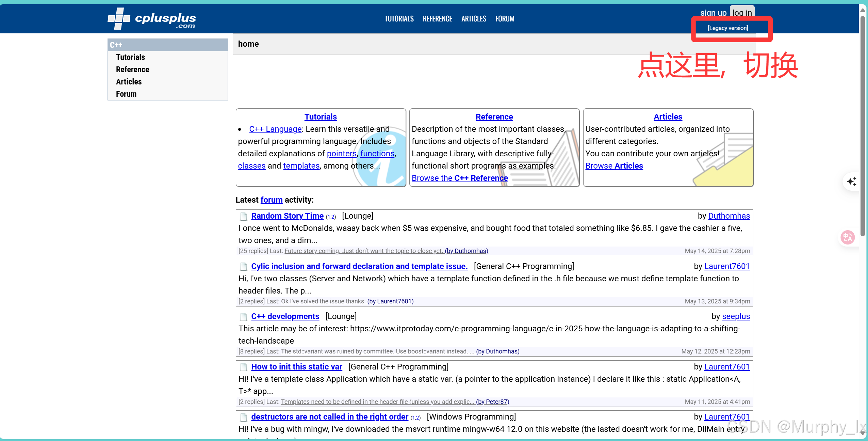This screenshot has width=868, height=441.
Task: Click the log in button
Action: click(742, 13)
